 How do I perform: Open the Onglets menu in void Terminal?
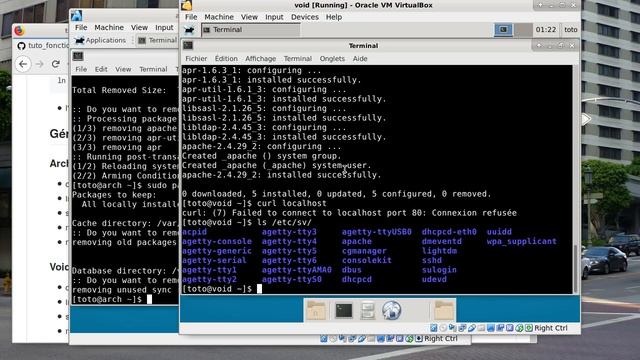tap(332, 59)
